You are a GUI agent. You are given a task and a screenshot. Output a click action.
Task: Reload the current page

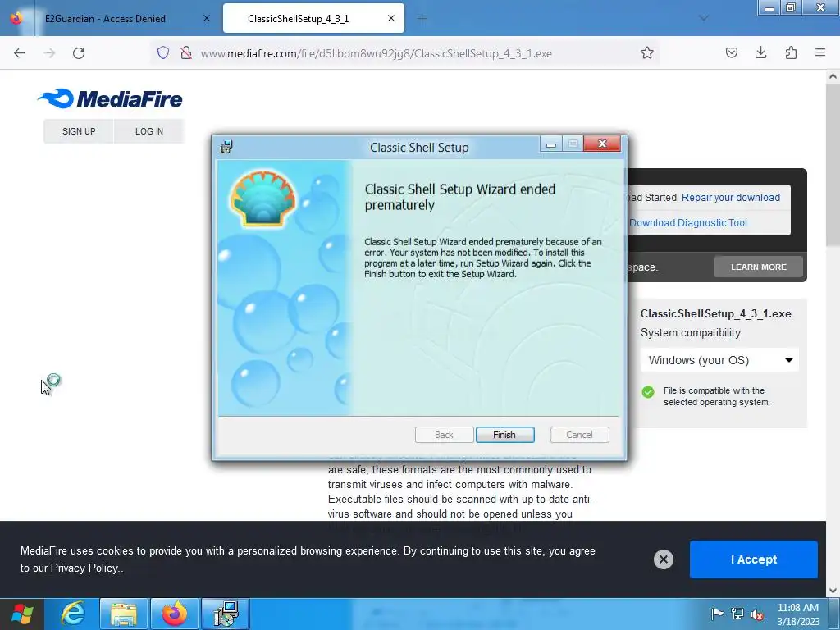pos(79,53)
